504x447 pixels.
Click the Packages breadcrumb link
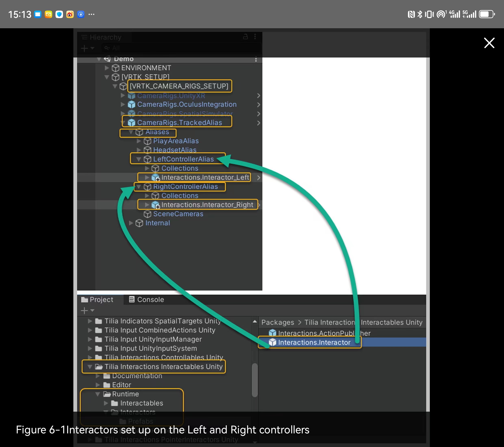click(x=278, y=322)
